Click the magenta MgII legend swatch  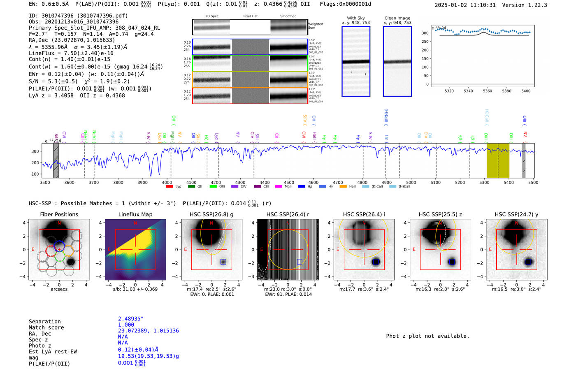pyautogui.click(x=279, y=187)
